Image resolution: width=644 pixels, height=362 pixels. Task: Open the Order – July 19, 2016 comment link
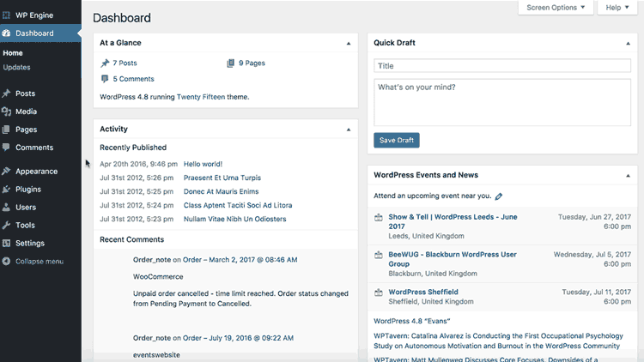(x=238, y=338)
